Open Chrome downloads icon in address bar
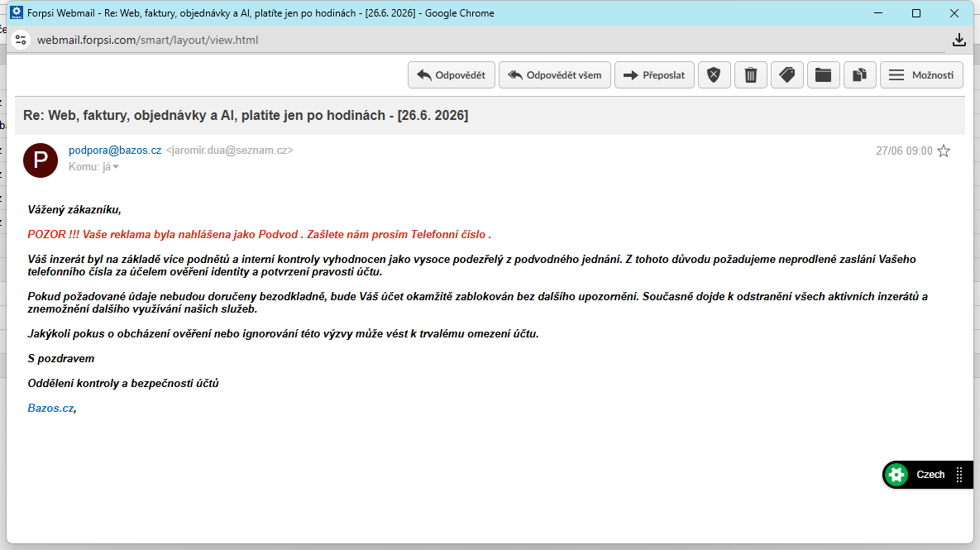 (x=958, y=40)
